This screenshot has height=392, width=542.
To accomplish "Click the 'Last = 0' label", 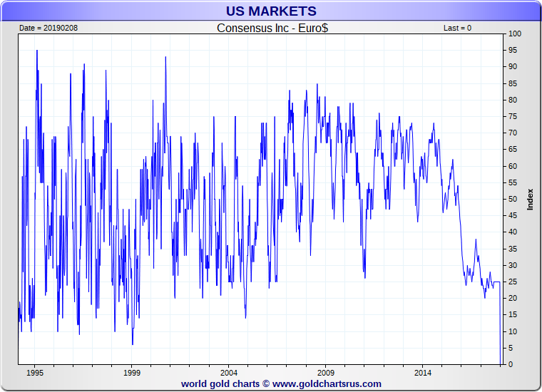I will (x=457, y=28).
